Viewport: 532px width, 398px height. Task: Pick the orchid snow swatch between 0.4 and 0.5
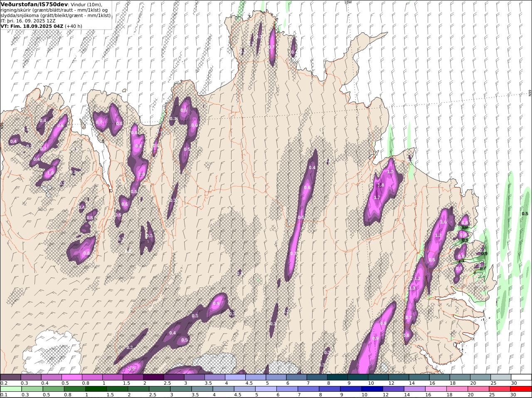click(x=52, y=377)
